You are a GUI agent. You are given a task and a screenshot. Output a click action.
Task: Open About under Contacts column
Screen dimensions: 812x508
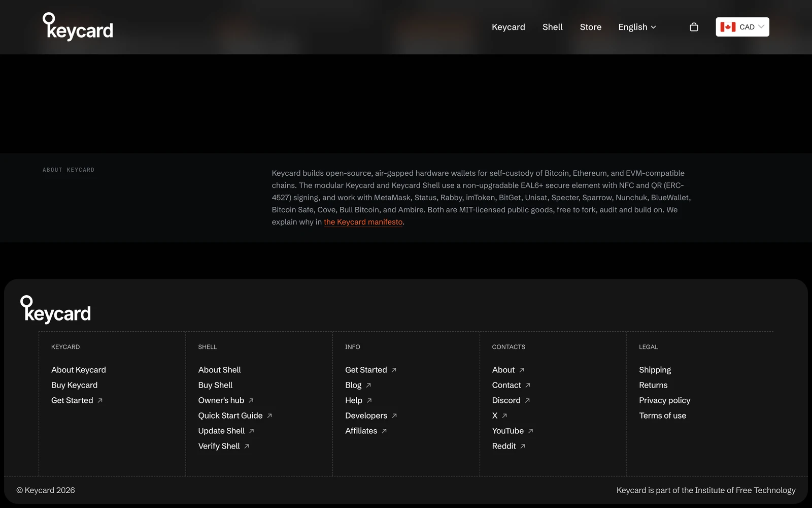tap(503, 370)
